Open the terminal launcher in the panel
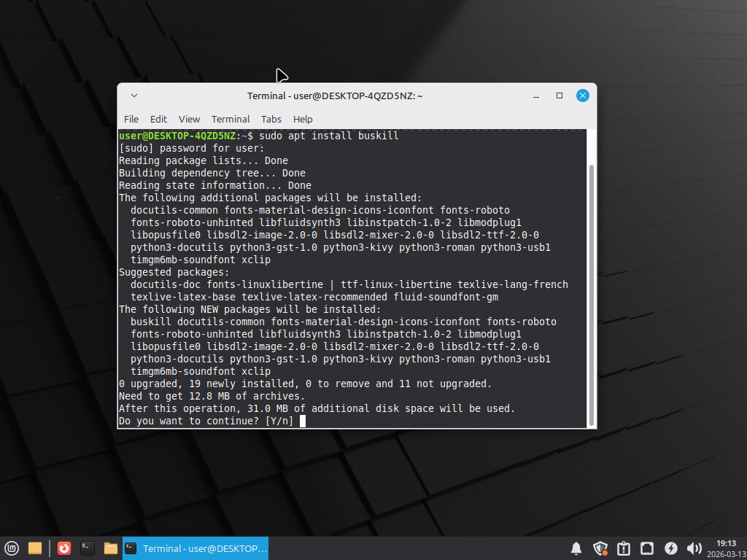Viewport: 747px width, 560px height. (88, 548)
